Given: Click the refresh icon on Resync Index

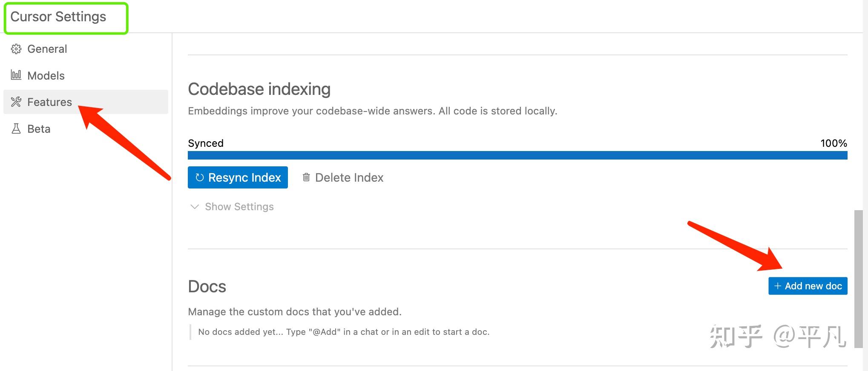Looking at the screenshot, I should [199, 177].
